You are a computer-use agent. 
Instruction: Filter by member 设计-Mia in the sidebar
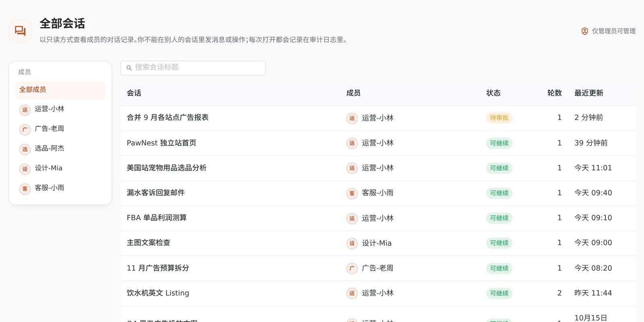[60, 168]
